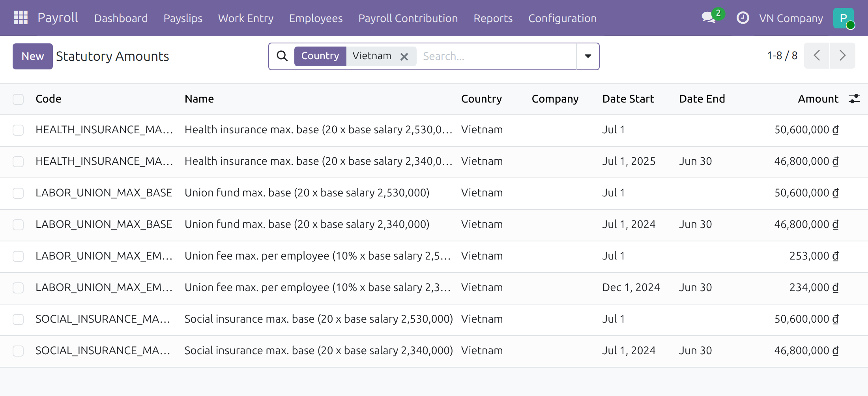Tick checkbox for Union fee 253,000 row
Screen dimensions: 868x396
click(18, 256)
